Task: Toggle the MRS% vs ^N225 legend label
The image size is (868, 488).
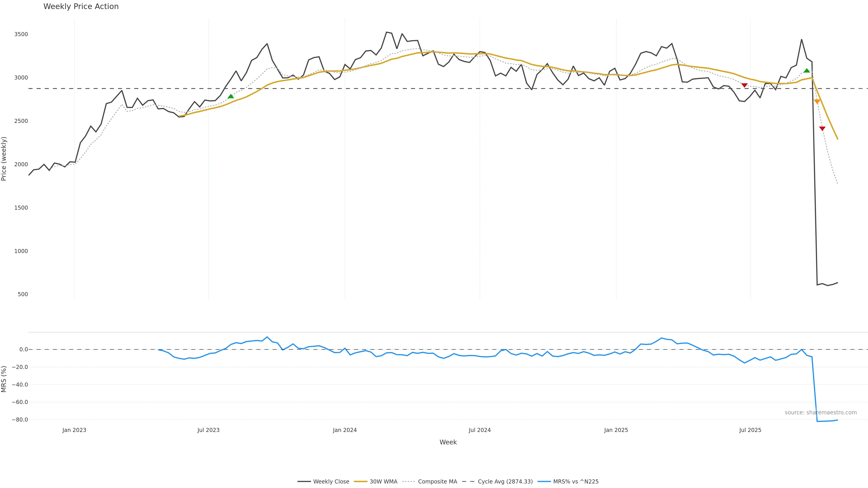Action: tap(576, 482)
